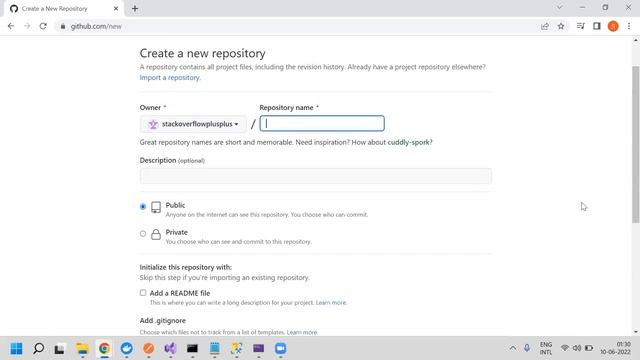Check Add a README file
Viewport: 640px width, 360px height.
[x=143, y=293]
